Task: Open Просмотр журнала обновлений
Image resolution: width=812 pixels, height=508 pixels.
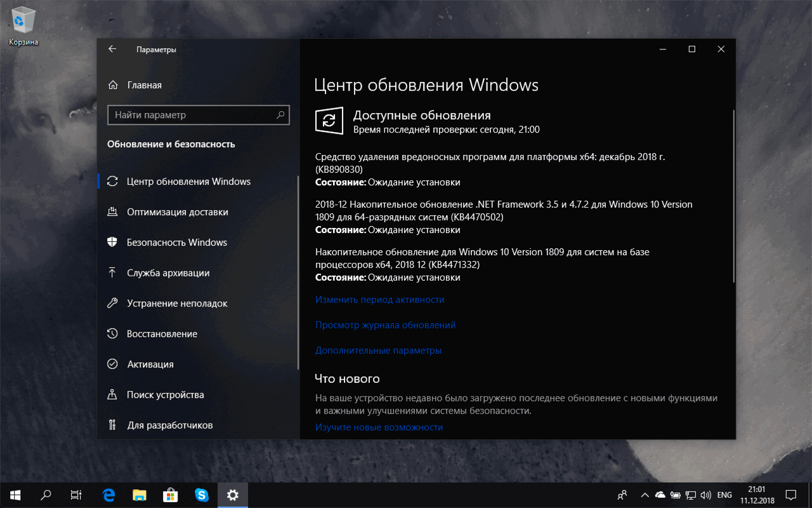Action: click(x=385, y=324)
